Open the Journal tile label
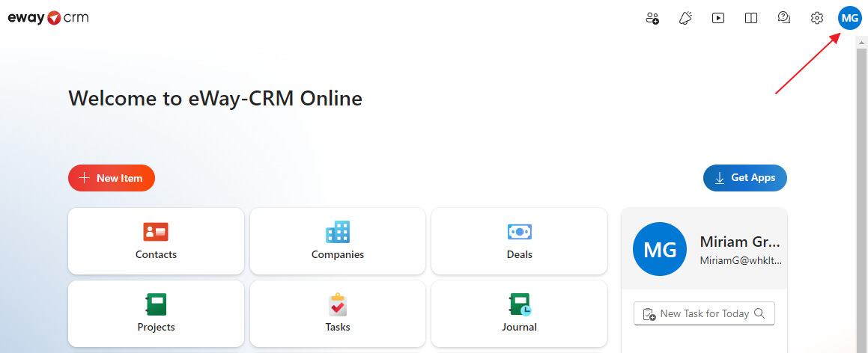868x353 pixels. pyautogui.click(x=519, y=327)
